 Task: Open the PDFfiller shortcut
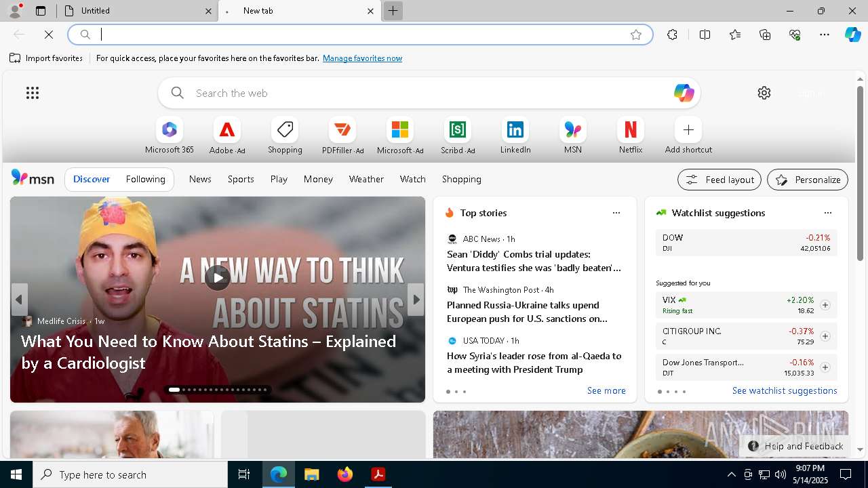pyautogui.click(x=342, y=136)
